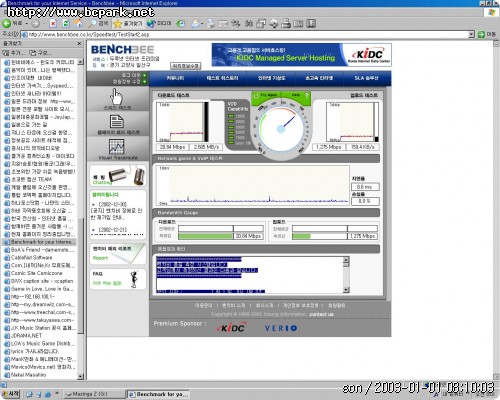Click first blue navigation tab beside logout
500x400 pixels.
175,78
